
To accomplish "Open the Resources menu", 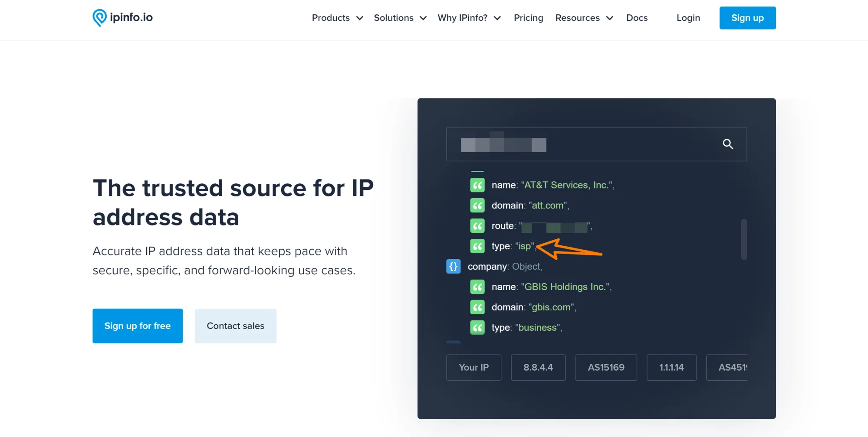I will coord(584,18).
